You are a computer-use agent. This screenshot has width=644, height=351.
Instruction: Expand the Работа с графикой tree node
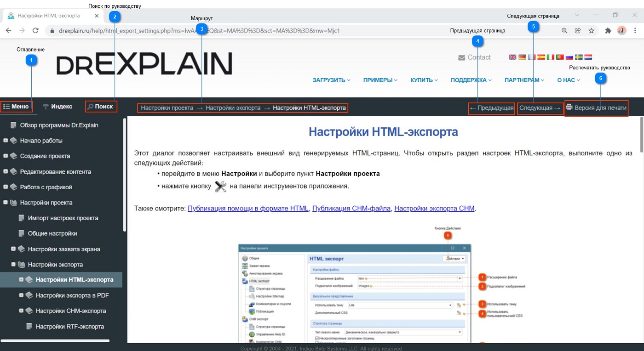click(x=6, y=187)
